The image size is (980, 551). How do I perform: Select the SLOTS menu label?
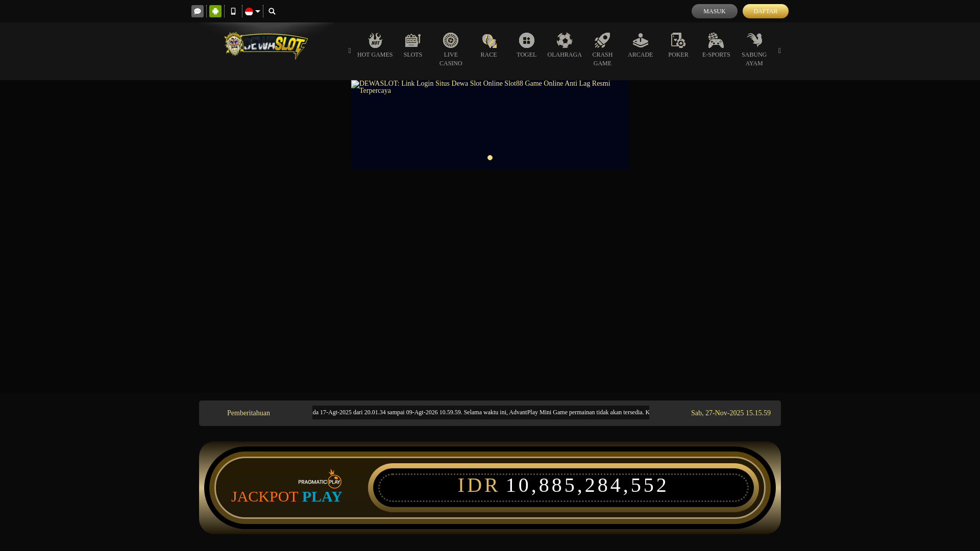(x=413, y=55)
